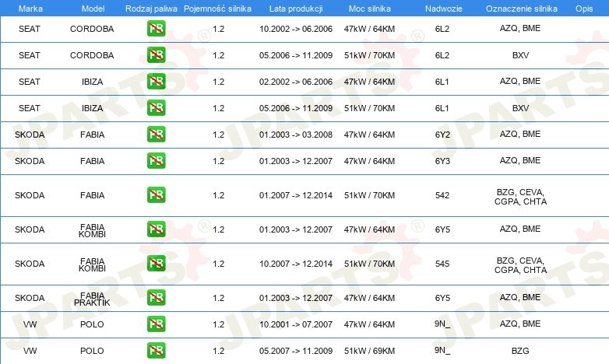Click SEAT brand in first CORDOBA row
Image resolution: width=609 pixels, height=364 pixels.
pyautogui.click(x=30, y=29)
